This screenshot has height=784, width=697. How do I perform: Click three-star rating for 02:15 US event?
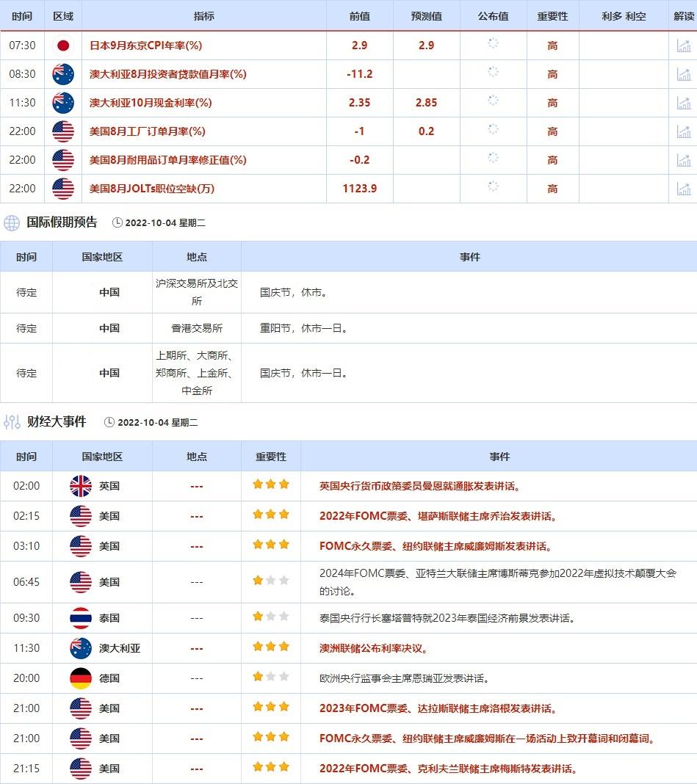[271, 515]
